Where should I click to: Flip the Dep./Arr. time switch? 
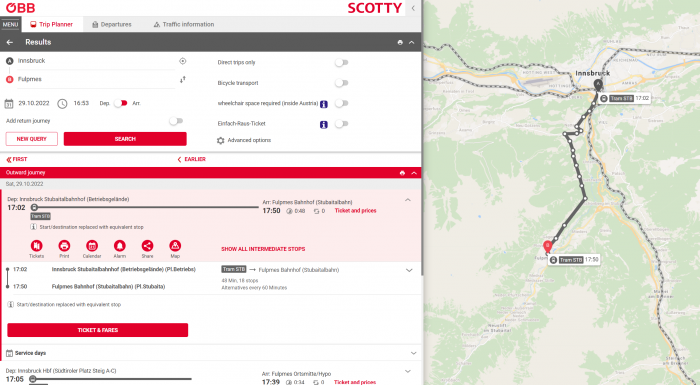click(121, 103)
